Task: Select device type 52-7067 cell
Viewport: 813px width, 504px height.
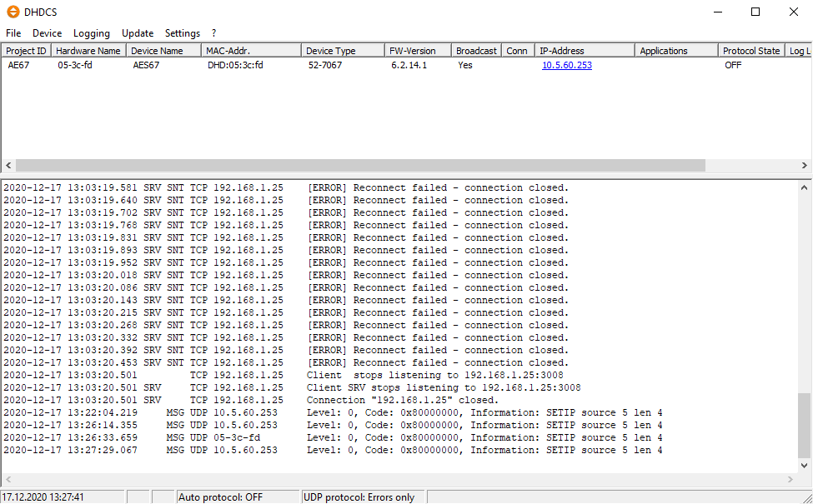Action: (325, 65)
